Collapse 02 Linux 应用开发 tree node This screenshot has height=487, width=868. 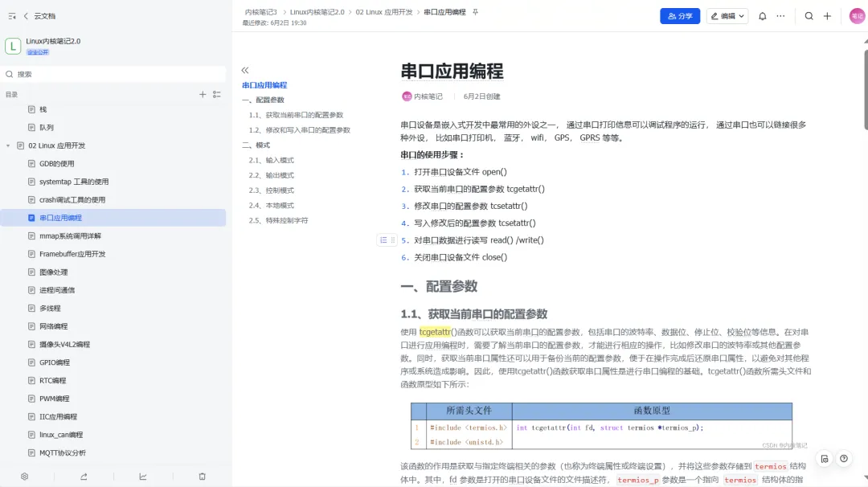click(8, 145)
